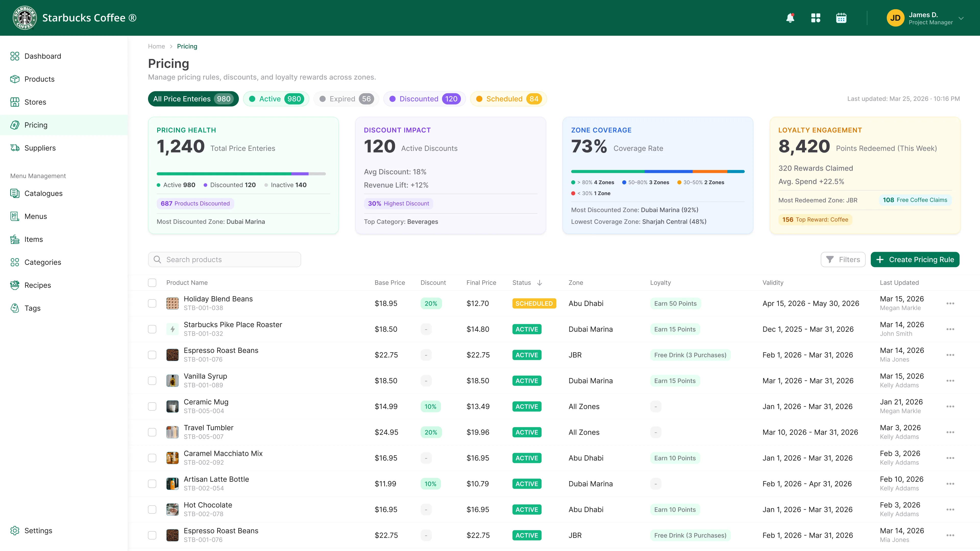Screen dimensions: 980x551
Task: Check the Vanilla Syrup row checkbox
Action: pyautogui.click(x=152, y=381)
